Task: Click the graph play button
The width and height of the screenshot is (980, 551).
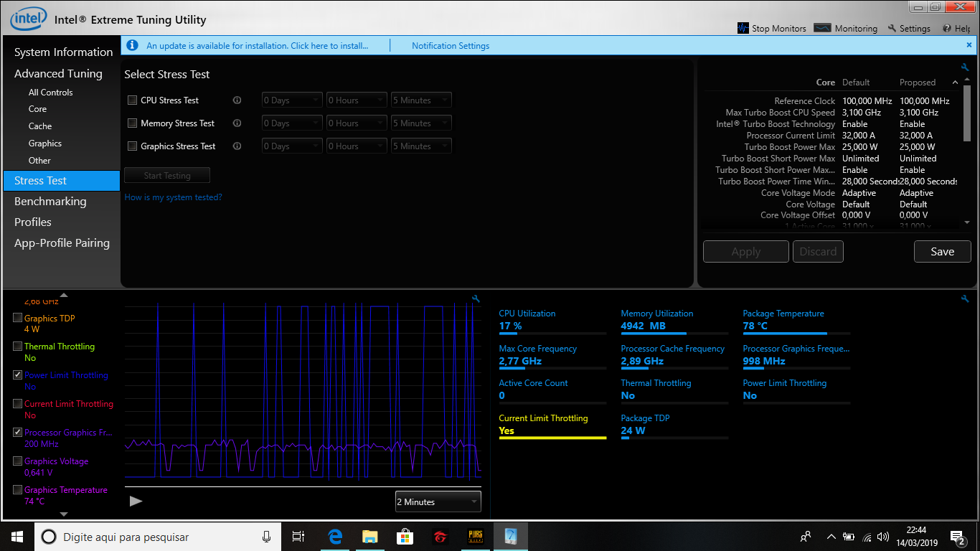Action: (136, 501)
